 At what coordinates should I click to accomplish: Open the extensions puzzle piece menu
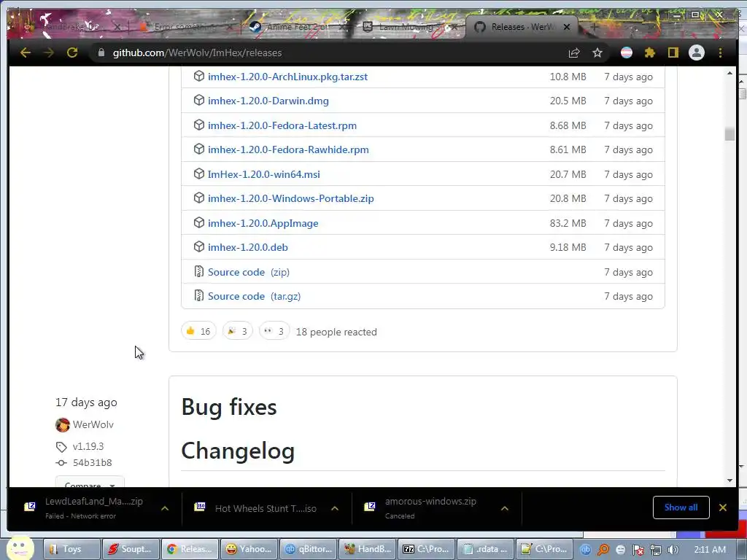click(650, 52)
